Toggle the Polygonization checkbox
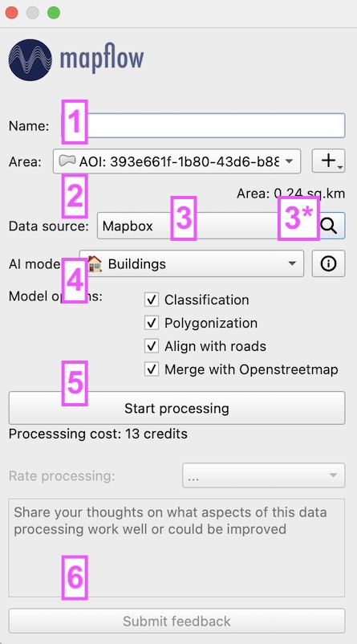Screen dimensions: 357x644 152,324
